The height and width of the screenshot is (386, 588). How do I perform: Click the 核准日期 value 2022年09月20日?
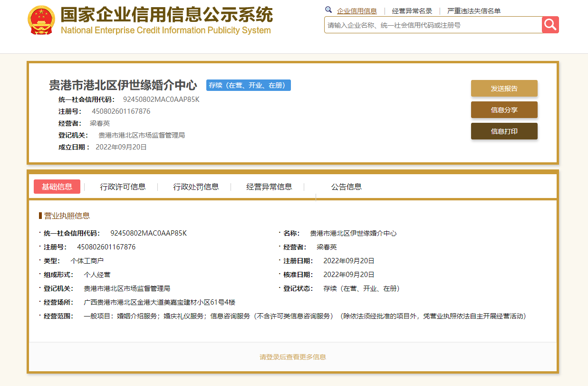pyautogui.click(x=349, y=275)
